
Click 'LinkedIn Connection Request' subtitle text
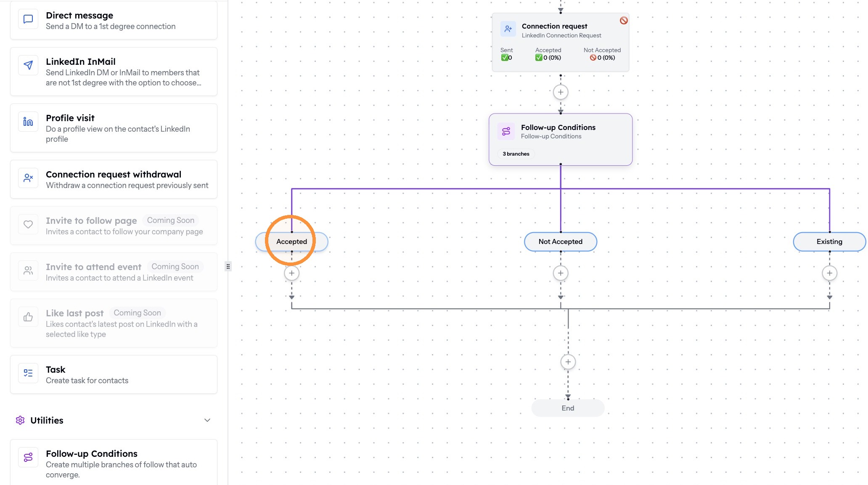coord(561,35)
